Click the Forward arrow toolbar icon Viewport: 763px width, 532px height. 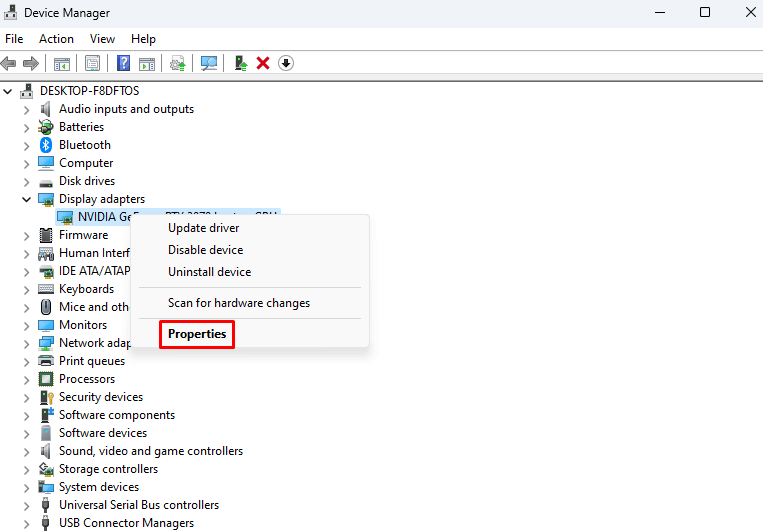pyautogui.click(x=31, y=63)
